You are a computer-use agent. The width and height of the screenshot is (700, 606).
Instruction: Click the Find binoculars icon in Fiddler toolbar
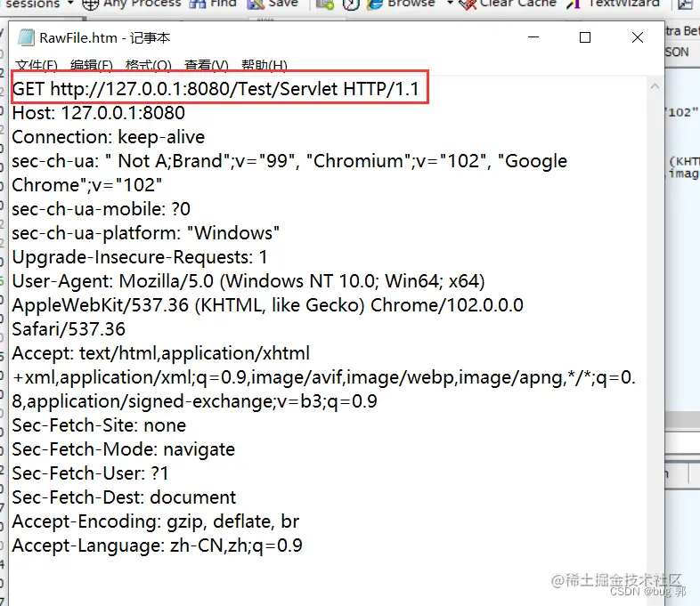(198, 4)
